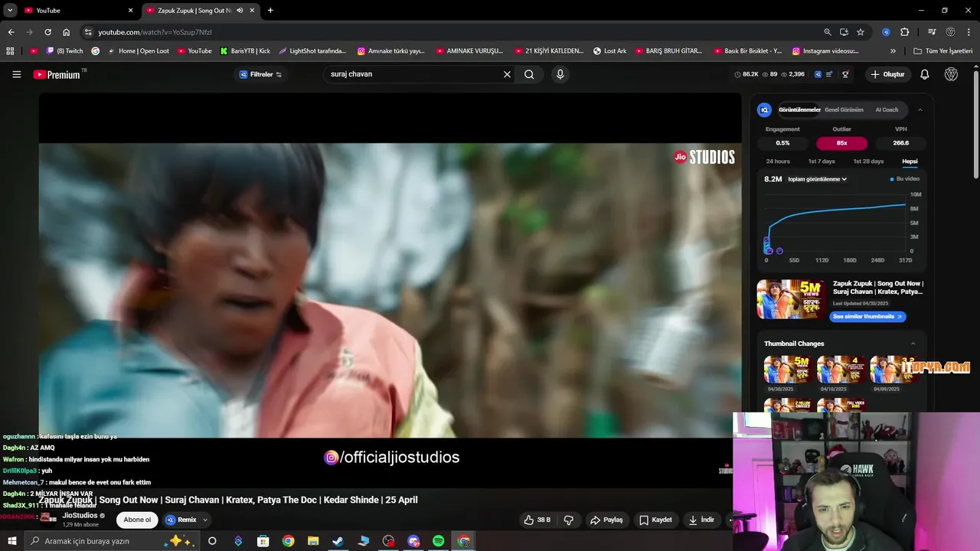Screen dimensions: 980x551
Task: Open a new Chrome tab
Action: coord(270,11)
